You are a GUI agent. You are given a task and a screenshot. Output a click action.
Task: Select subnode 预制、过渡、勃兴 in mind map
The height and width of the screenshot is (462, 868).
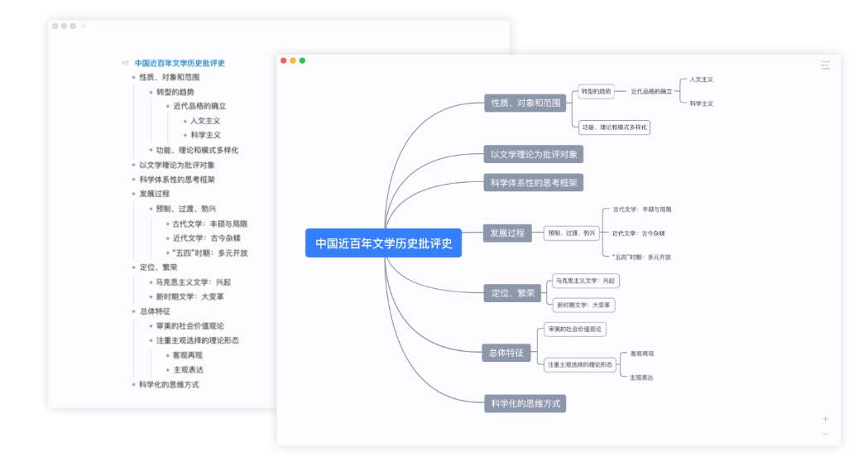pos(571,233)
